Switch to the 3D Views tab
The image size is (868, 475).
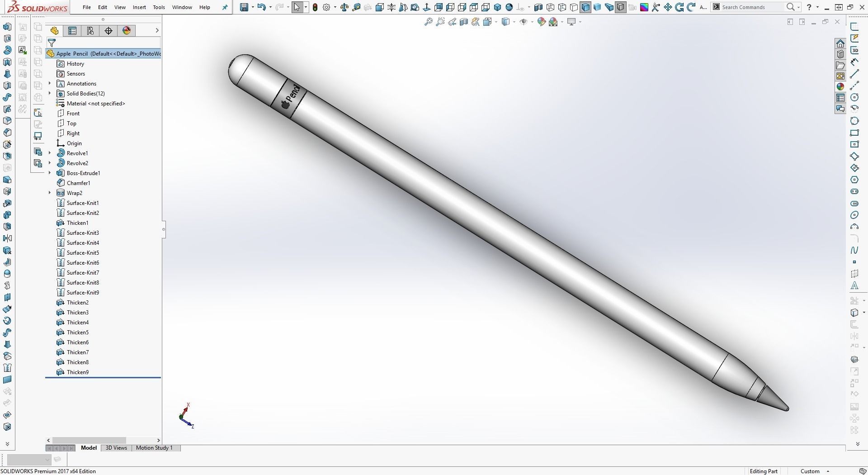116,448
